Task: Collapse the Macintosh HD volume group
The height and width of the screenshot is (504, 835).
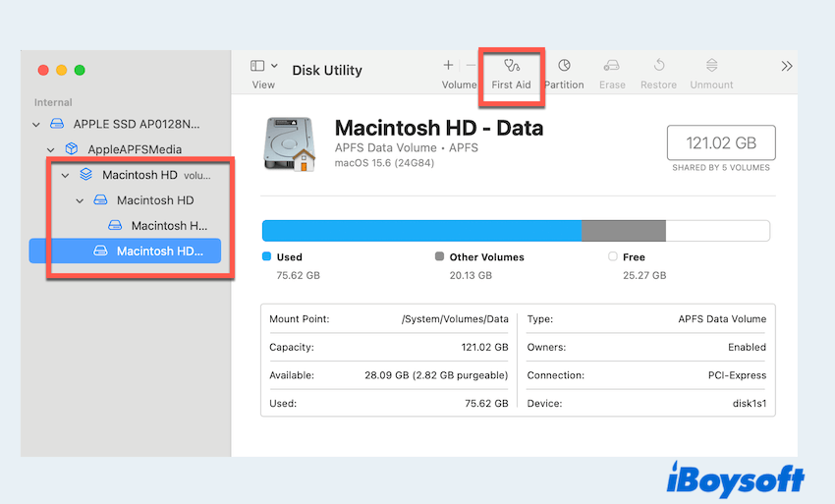Action: coord(65,175)
